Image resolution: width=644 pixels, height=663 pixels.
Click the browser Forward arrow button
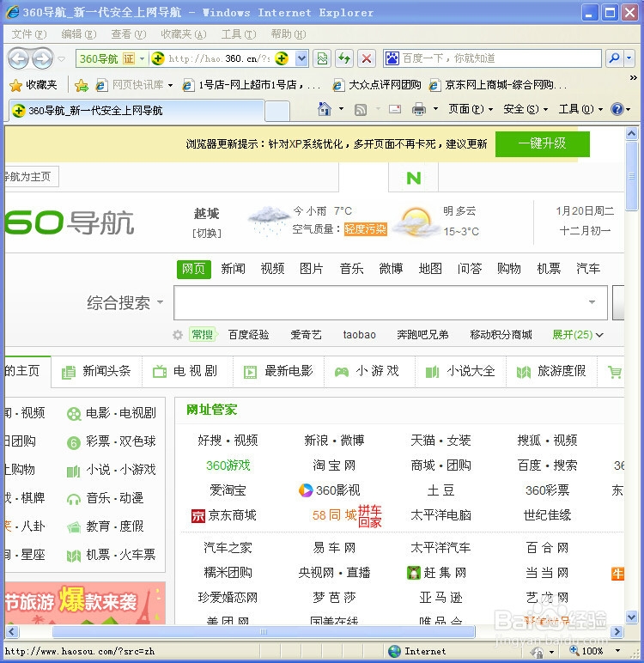pos(42,58)
